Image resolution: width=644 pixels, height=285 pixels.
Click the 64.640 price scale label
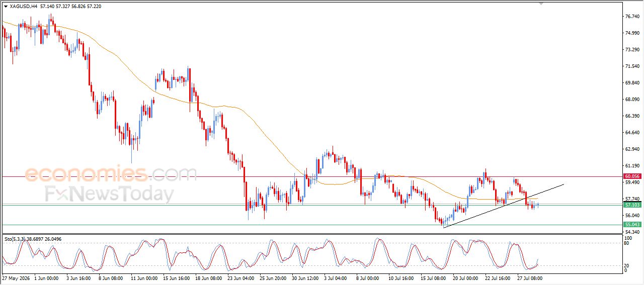tap(632, 133)
